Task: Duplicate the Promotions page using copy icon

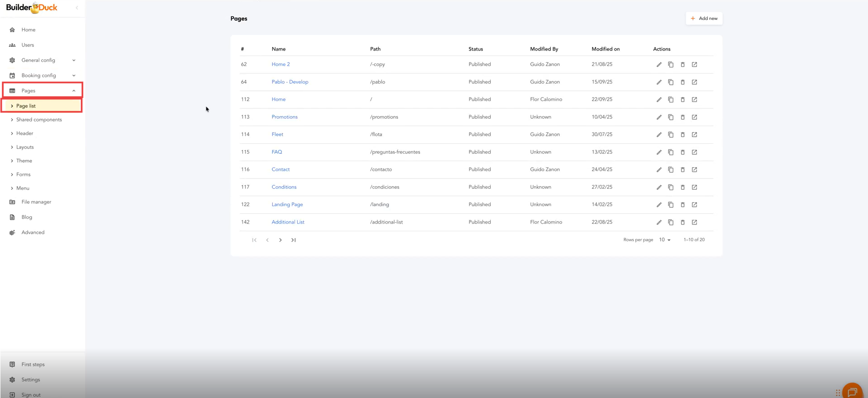Action: point(671,117)
